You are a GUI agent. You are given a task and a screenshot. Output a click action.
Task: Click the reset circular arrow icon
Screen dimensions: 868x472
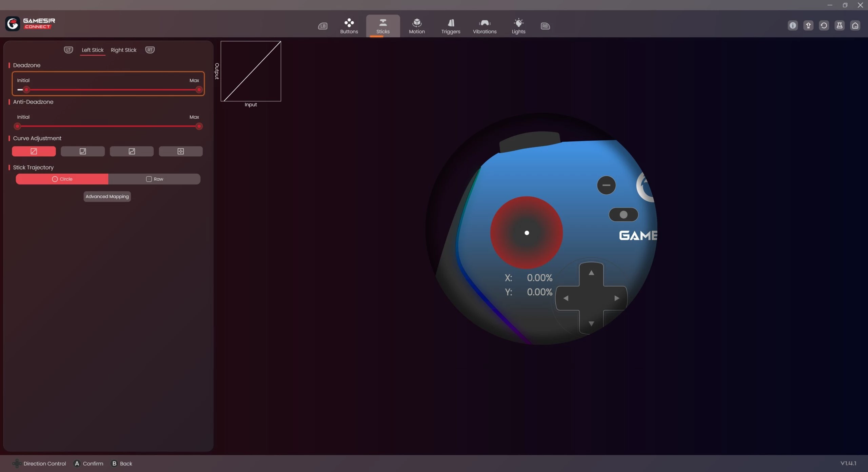824,25
